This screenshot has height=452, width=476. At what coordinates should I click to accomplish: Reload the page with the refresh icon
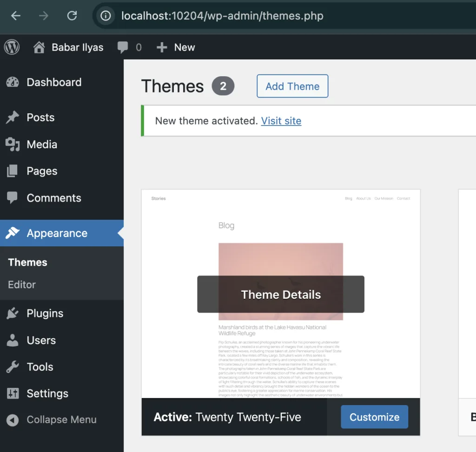coord(72,15)
